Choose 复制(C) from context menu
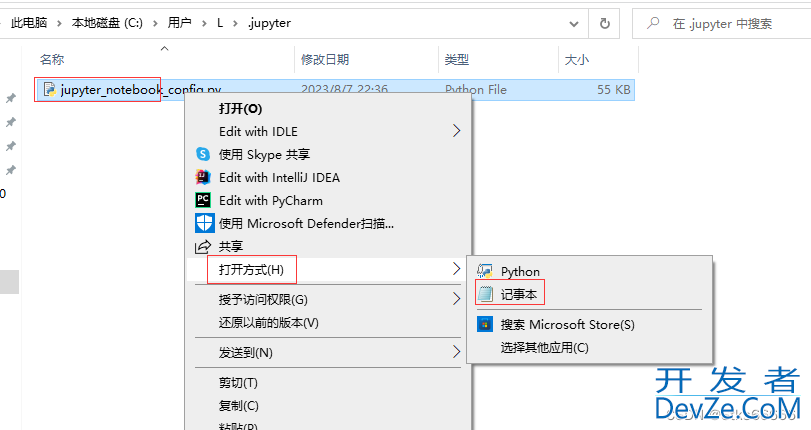This screenshot has width=811, height=430. pyautogui.click(x=238, y=406)
